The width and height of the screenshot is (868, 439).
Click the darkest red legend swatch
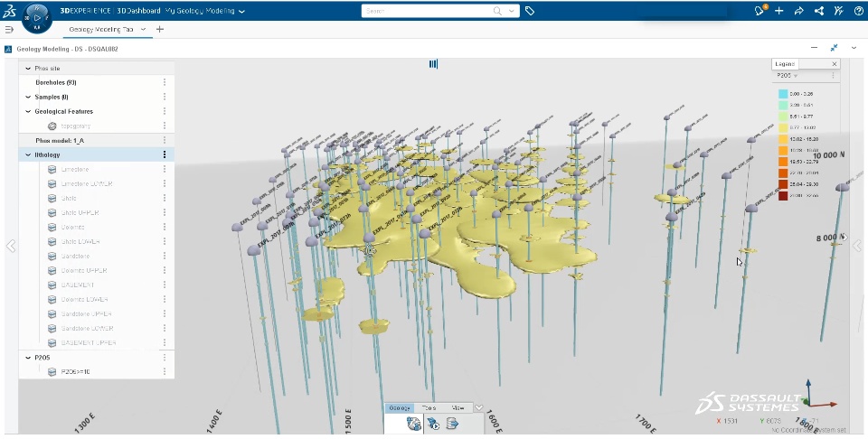[x=783, y=196]
